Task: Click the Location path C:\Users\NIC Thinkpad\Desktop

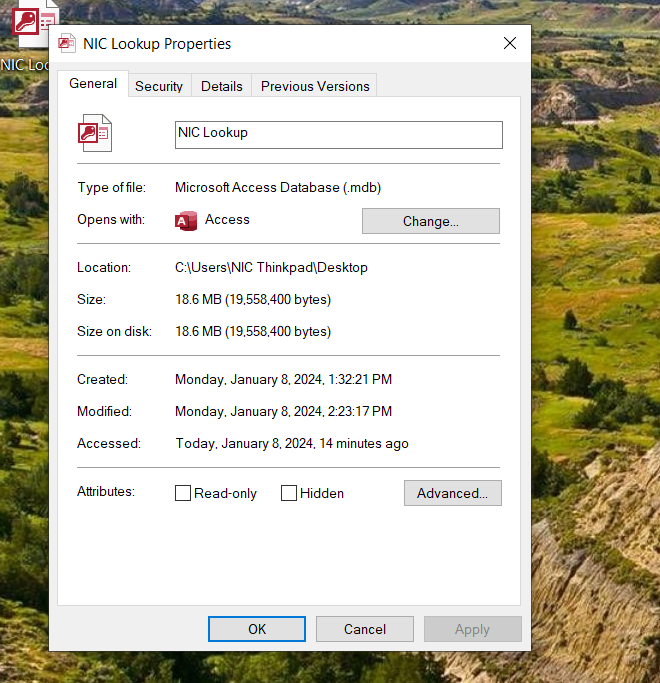Action: tap(271, 267)
